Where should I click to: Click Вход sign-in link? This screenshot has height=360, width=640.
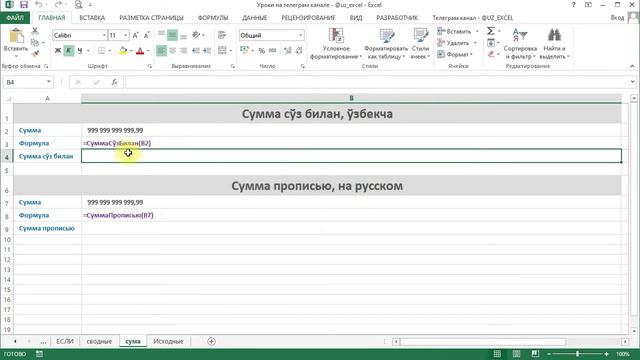click(x=617, y=18)
